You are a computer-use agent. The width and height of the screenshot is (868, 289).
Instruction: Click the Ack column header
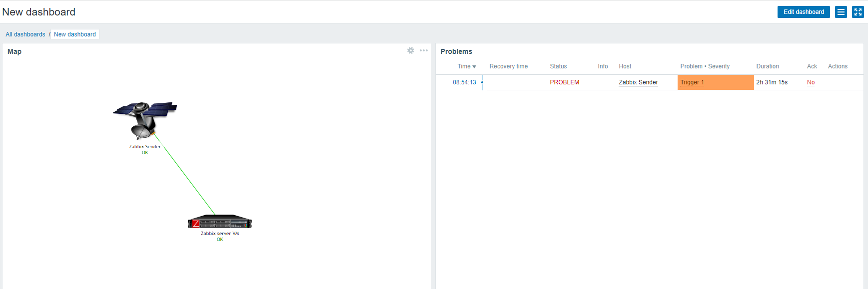click(x=812, y=66)
